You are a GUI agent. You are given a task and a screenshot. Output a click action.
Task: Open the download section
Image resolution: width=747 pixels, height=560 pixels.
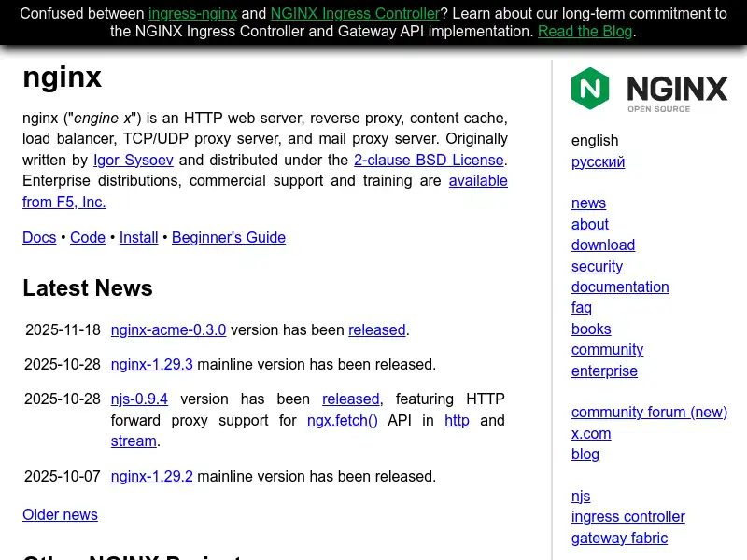click(x=603, y=245)
